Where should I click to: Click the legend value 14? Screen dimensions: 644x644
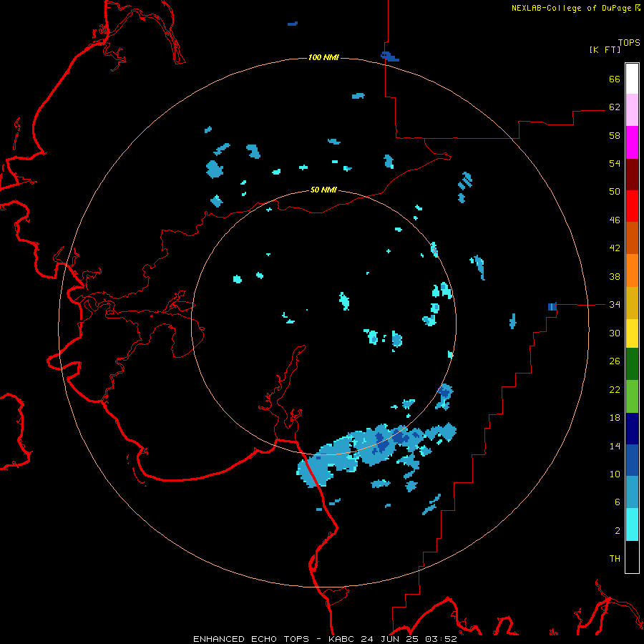(615, 446)
